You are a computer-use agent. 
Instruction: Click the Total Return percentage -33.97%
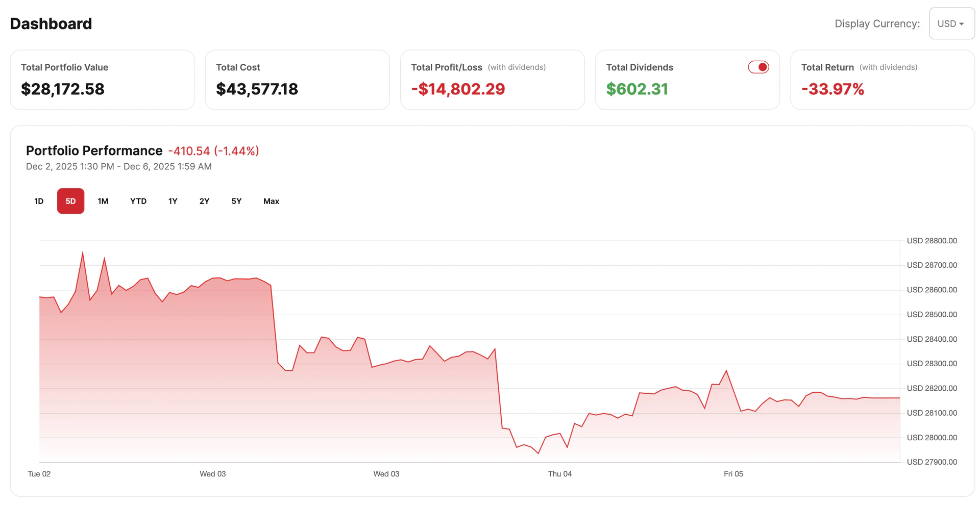tap(832, 89)
